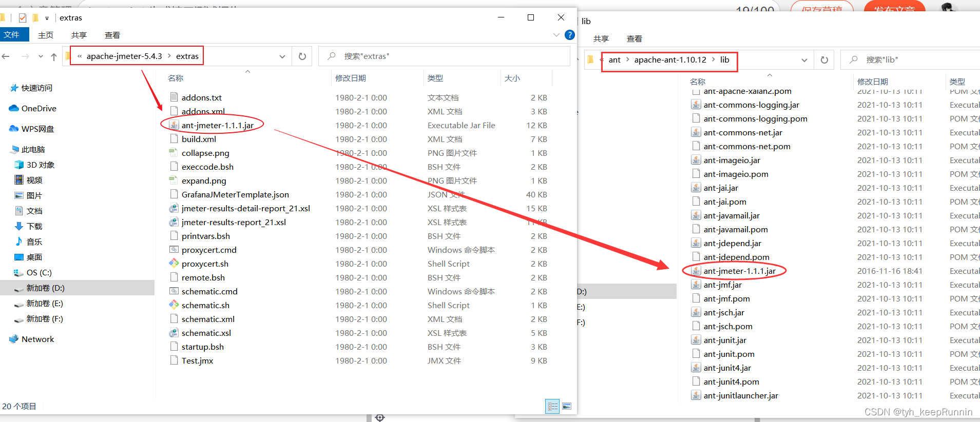Select Test.jmx file
Image resolution: width=980 pixels, height=422 pixels.
[x=197, y=360]
